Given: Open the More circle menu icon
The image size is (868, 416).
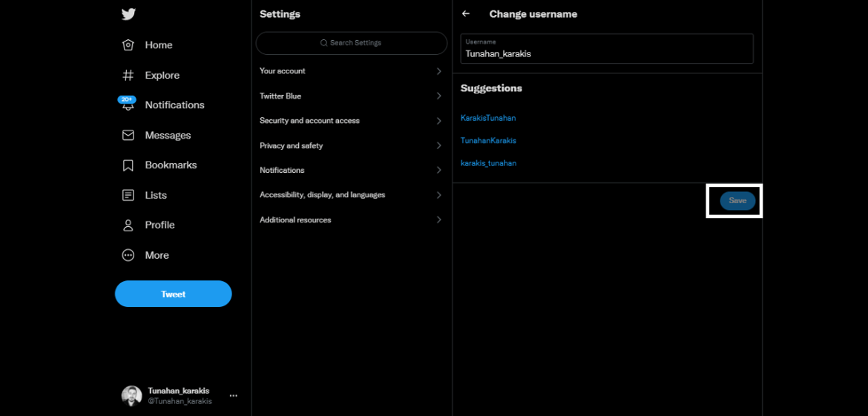Looking at the screenshot, I should (128, 255).
